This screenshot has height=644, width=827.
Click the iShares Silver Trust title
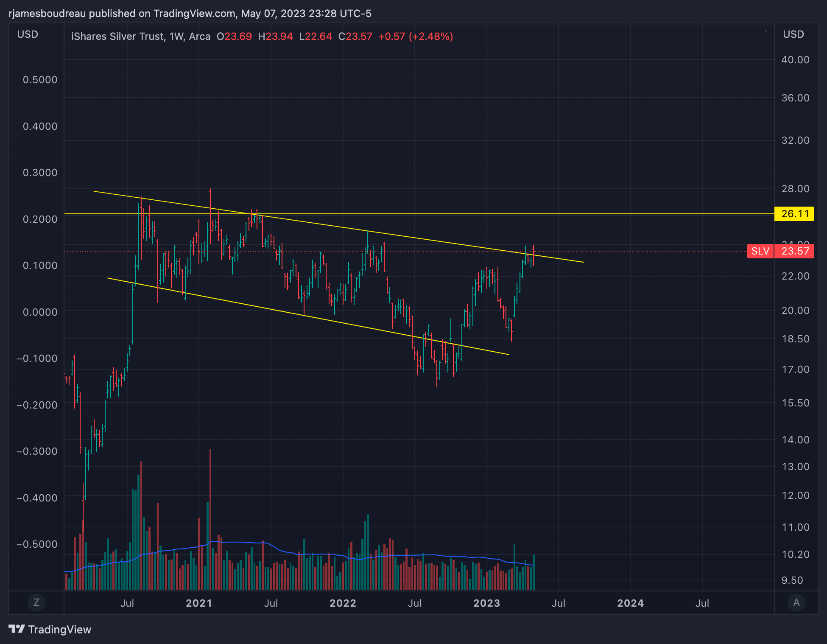pyautogui.click(x=117, y=36)
